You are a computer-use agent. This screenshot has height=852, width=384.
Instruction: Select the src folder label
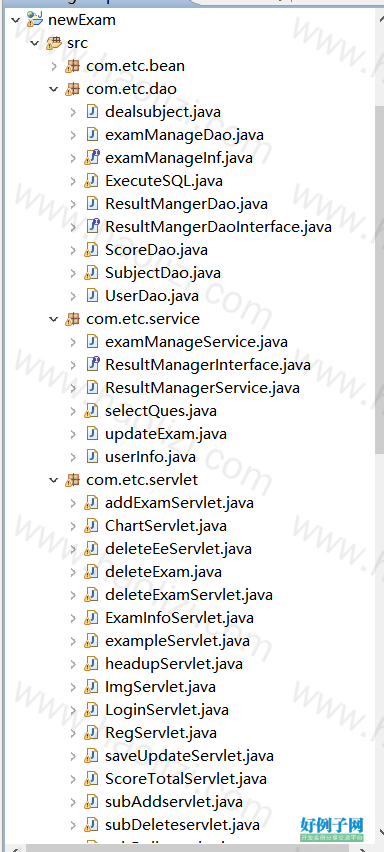(77, 43)
